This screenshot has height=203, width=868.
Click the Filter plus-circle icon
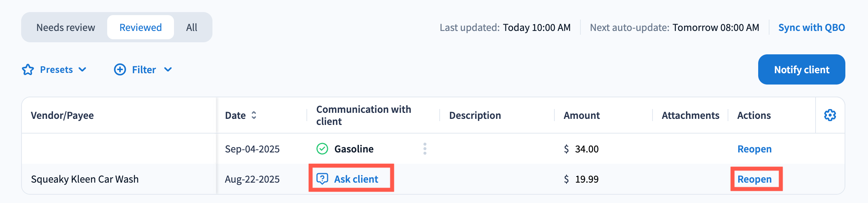click(x=120, y=70)
